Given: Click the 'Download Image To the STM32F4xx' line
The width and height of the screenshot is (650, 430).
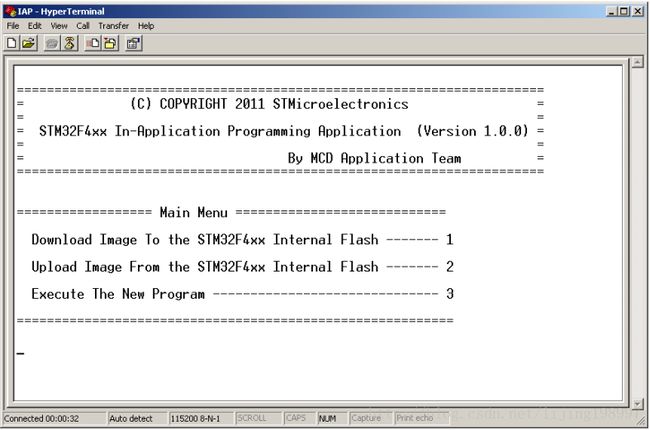Looking at the screenshot, I should (x=243, y=240).
